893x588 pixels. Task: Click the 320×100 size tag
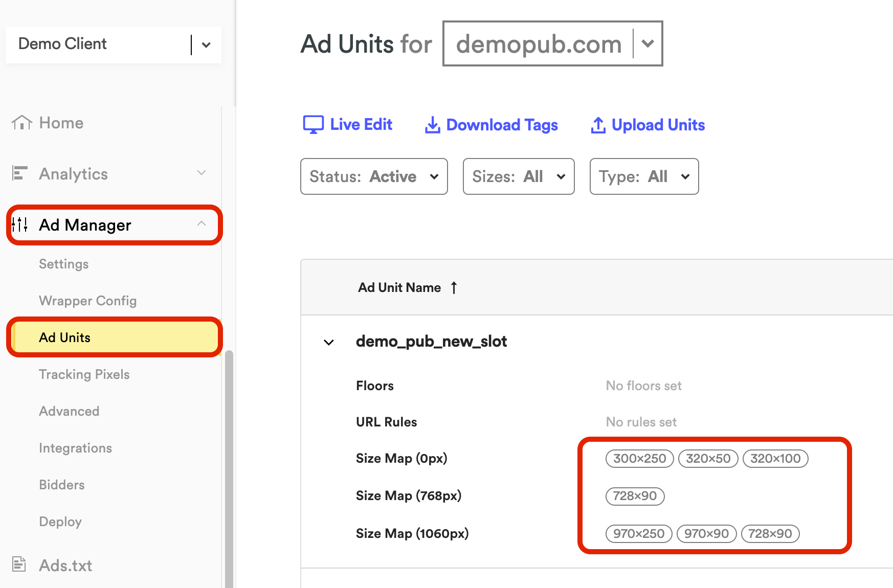(775, 459)
